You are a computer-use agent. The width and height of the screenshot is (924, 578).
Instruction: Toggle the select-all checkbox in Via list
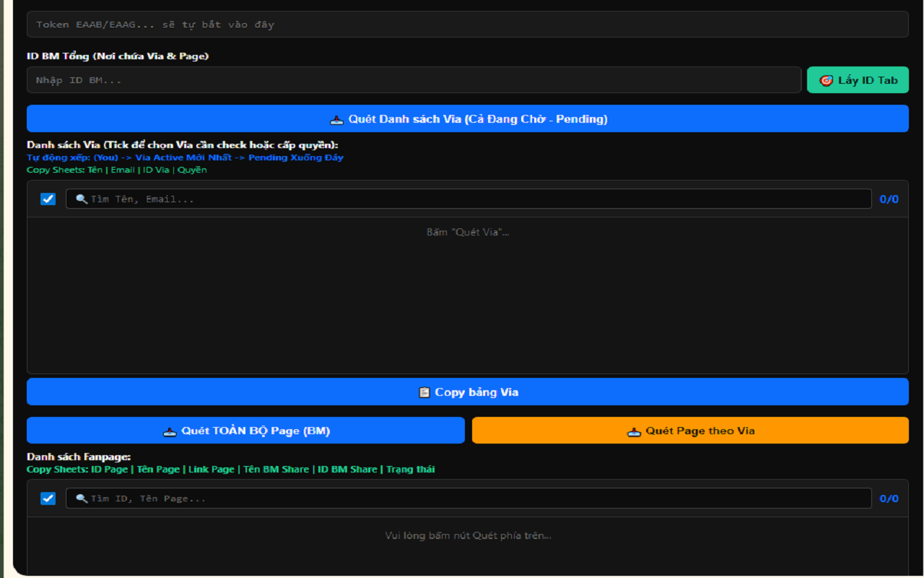point(48,199)
